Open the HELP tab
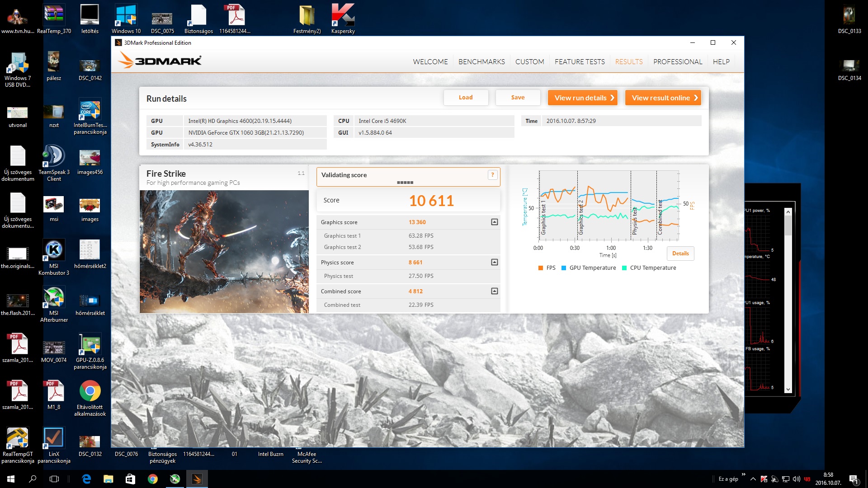This screenshot has height=488, width=868. [x=721, y=61]
